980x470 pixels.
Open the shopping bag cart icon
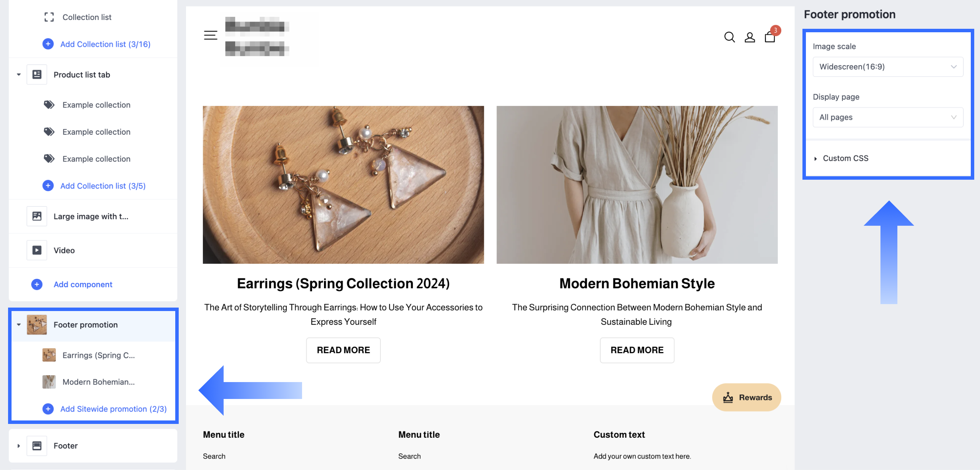coord(770,37)
